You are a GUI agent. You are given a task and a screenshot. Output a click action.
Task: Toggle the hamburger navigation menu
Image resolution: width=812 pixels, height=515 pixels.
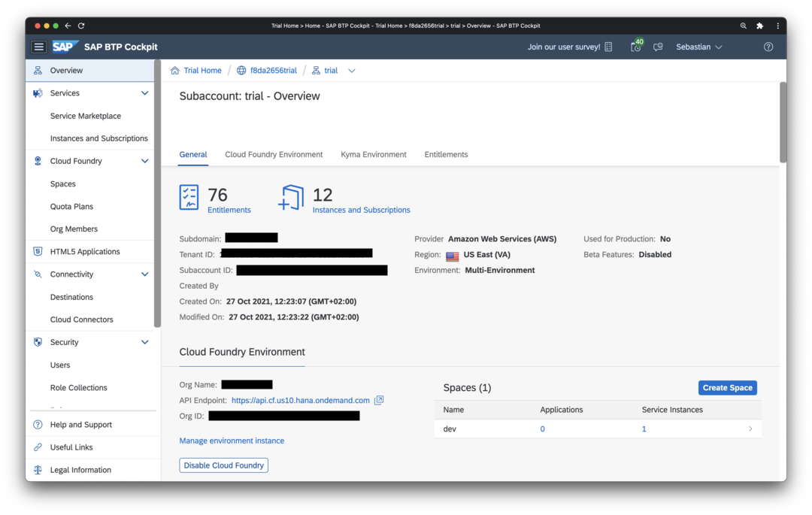point(38,47)
